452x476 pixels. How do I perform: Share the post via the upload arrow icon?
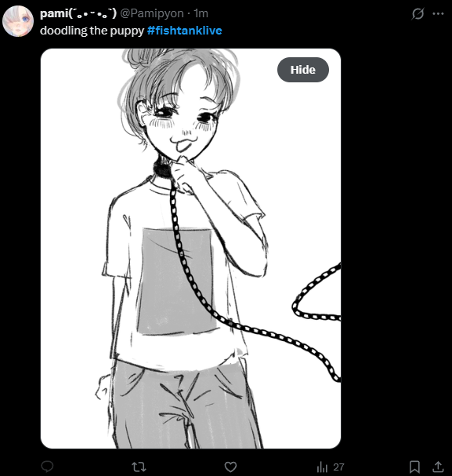tap(438, 467)
